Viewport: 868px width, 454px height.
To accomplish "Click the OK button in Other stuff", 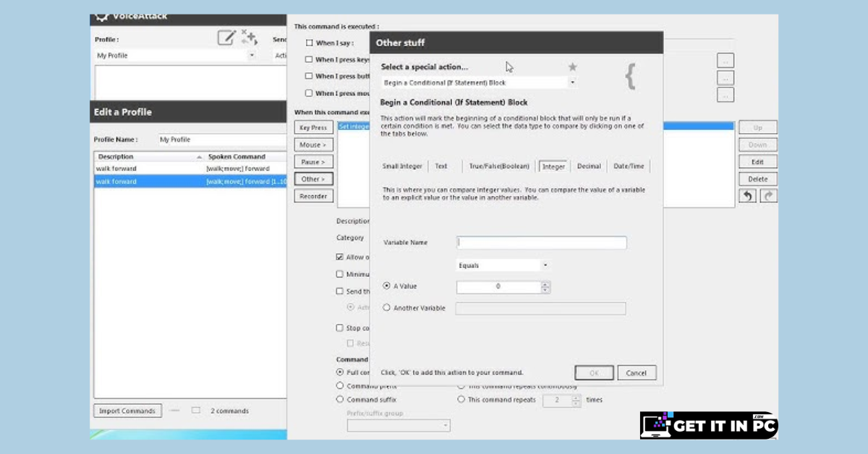I will 594,373.
